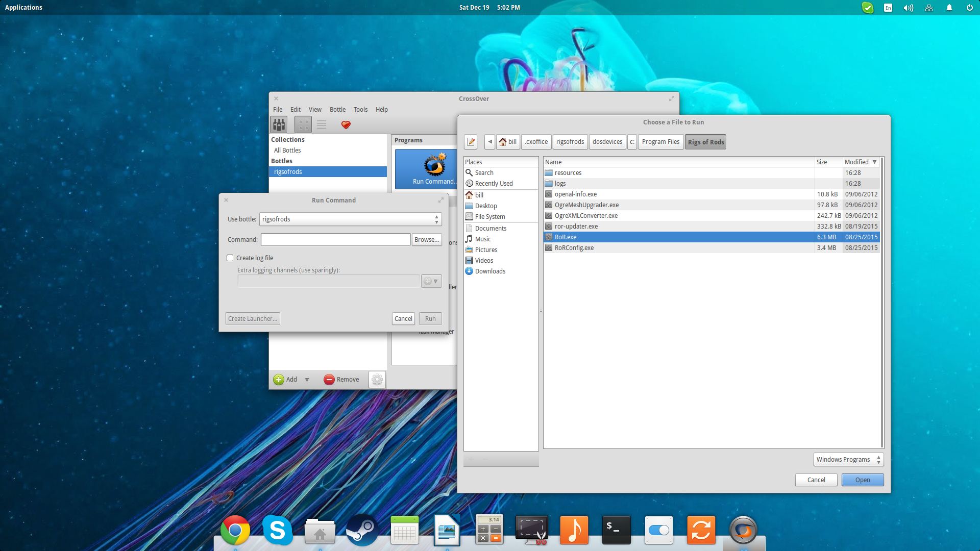980x551 pixels.
Task: Open the Calculator from the dock
Action: coord(489,529)
